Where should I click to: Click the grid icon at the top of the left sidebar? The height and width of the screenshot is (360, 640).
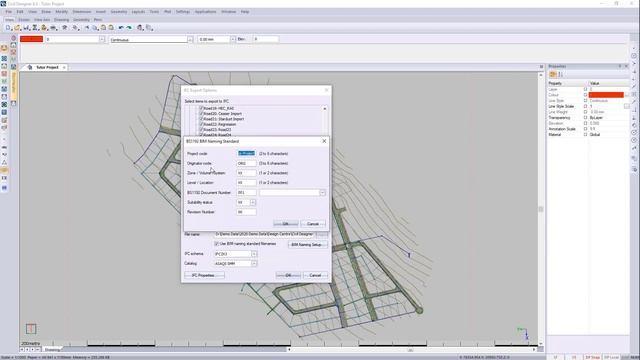coord(4,58)
